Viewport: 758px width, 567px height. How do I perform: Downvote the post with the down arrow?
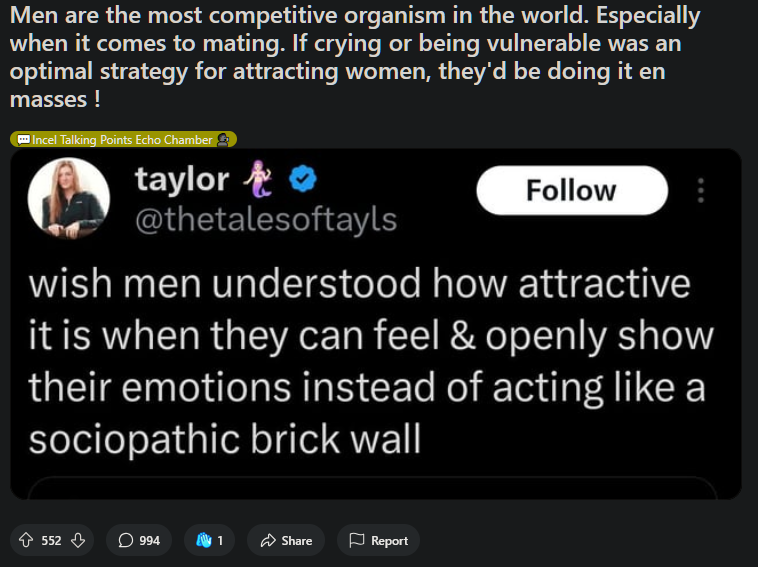click(x=78, y=540)
